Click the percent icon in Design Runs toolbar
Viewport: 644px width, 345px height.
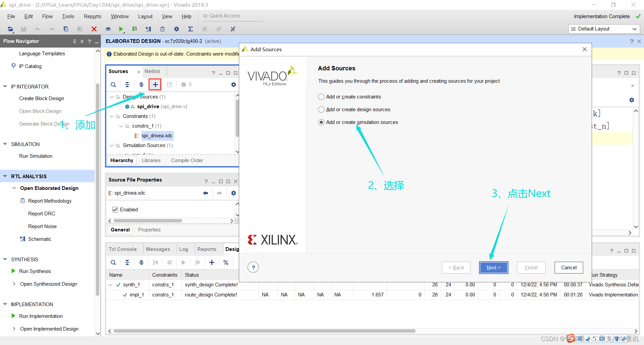click(x=226, y=262)
